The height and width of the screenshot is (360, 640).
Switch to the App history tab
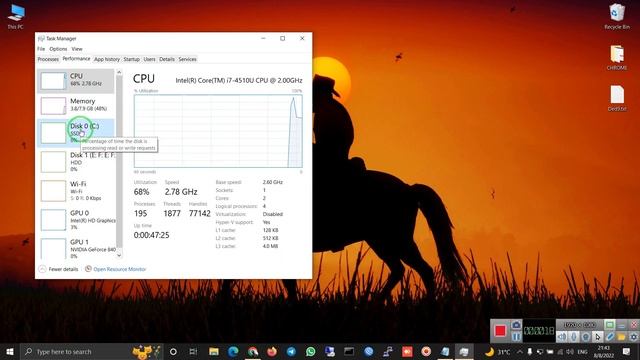pos(107,59)
